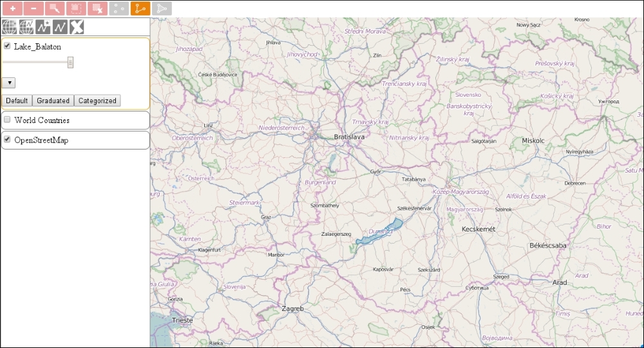Enable the World Countries layer checkbox

tap(7, 120)
